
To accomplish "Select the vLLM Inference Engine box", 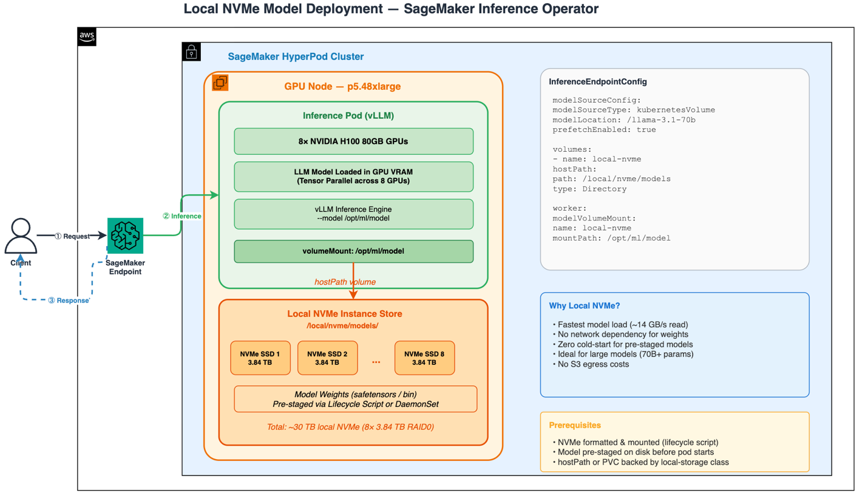I will (x=353, y=214).
